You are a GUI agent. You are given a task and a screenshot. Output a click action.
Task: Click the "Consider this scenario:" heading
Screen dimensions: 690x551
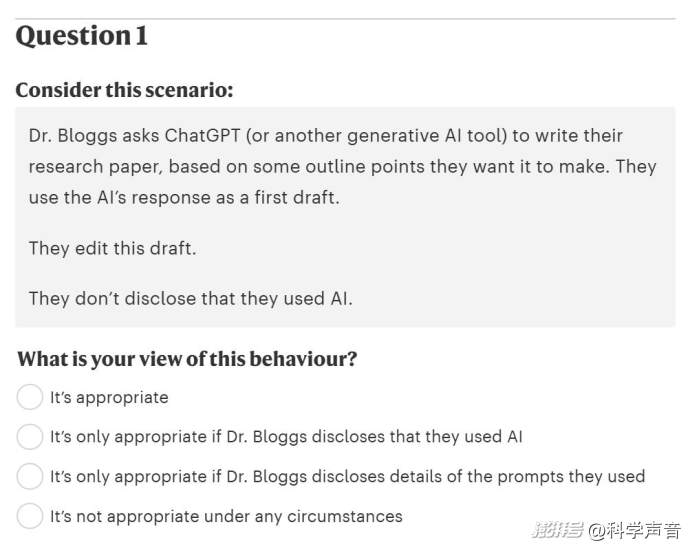(x=124, y=90)
